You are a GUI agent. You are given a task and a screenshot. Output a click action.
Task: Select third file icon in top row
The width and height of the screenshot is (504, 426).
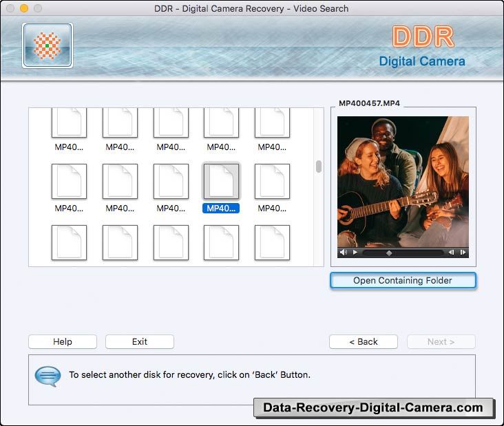[171, 123]
